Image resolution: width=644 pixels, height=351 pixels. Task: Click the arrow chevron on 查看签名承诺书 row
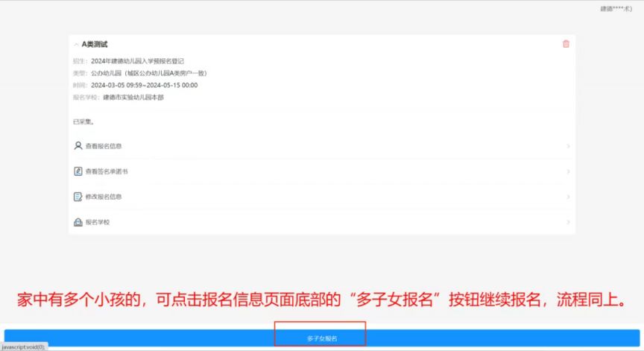tap(568, 171)
